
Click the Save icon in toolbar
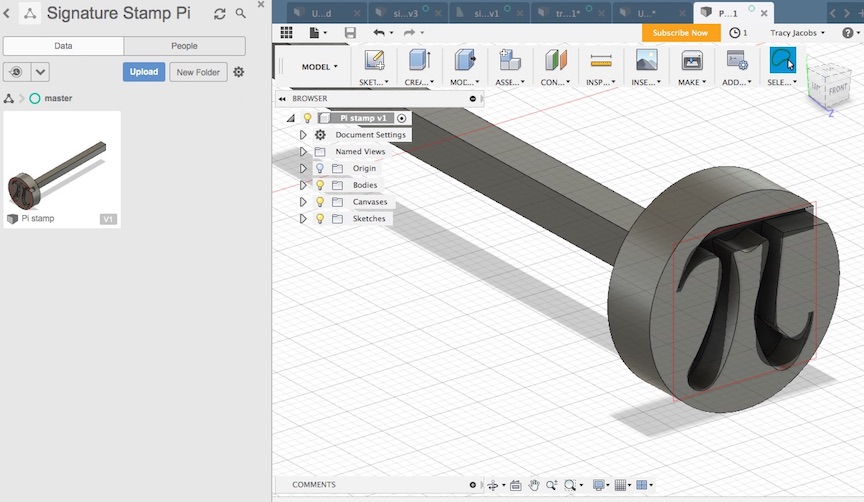point(350,33)
